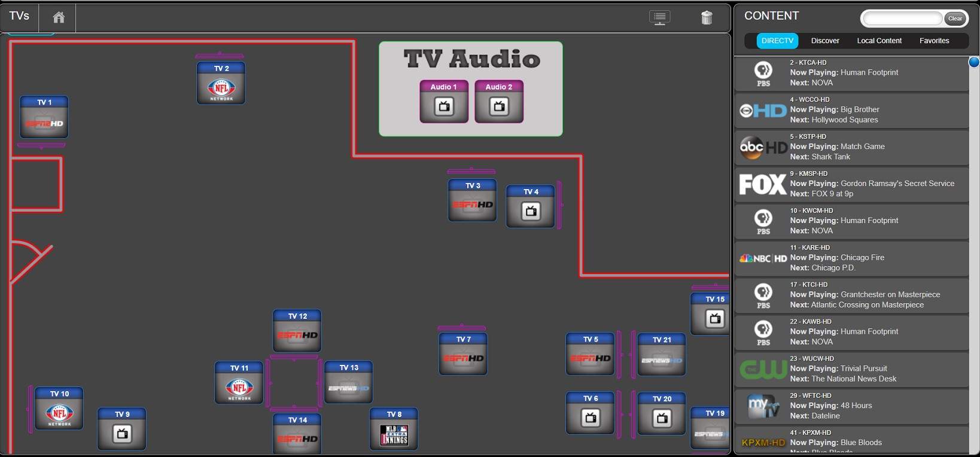980x457 pixels.
Task: Select the TV 4 tile
Action: (x=531, y=206)
